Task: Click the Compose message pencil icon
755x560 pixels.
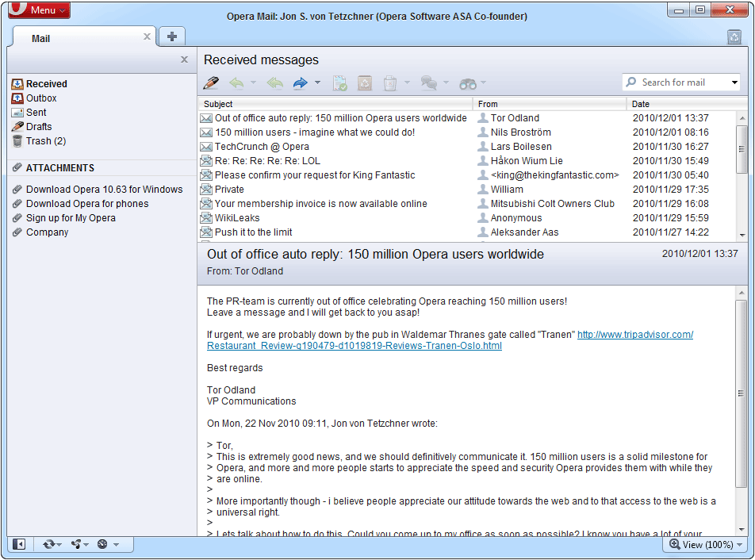Action: (x=211, y=82)
